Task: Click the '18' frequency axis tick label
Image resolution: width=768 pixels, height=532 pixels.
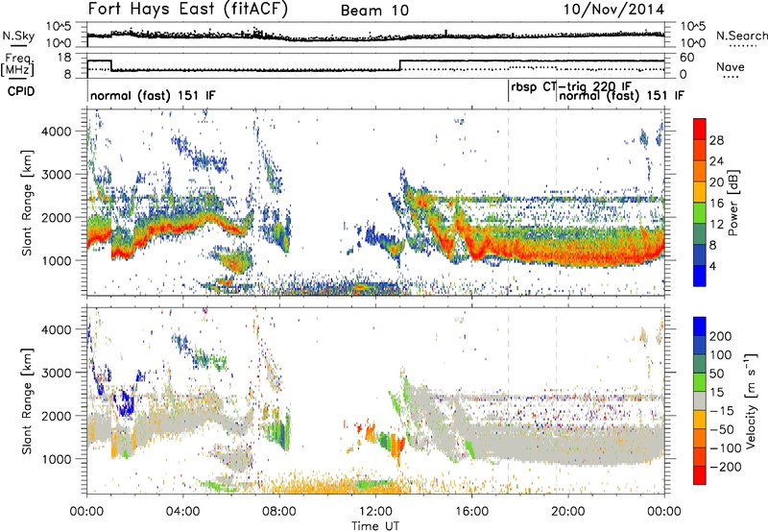Action: click(x=64, y=58)
